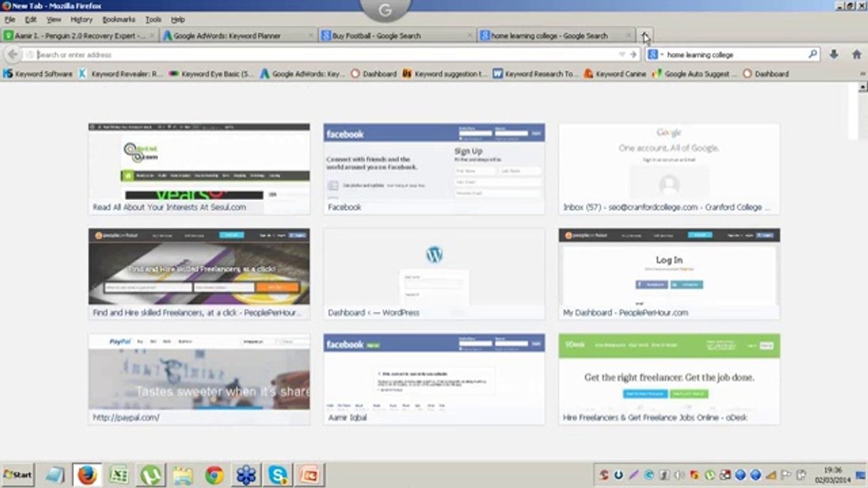Close the home learning college tab

coord(629,35)
